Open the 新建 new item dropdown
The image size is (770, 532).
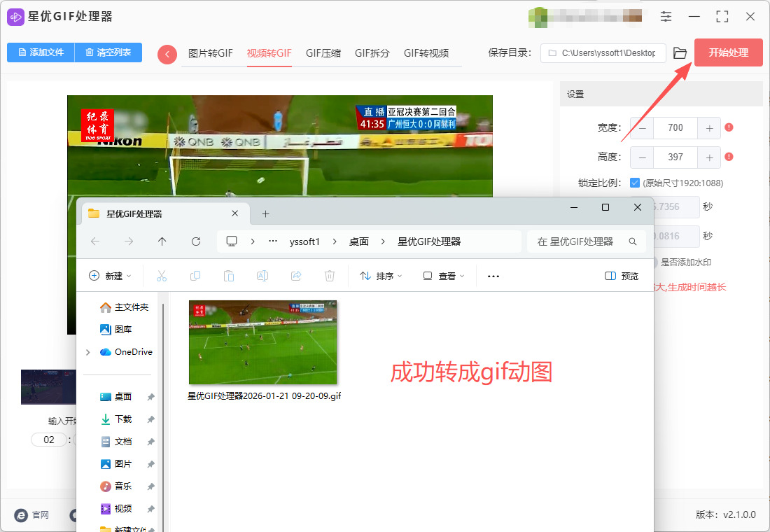pyautogui.click(x=110, y=276)
